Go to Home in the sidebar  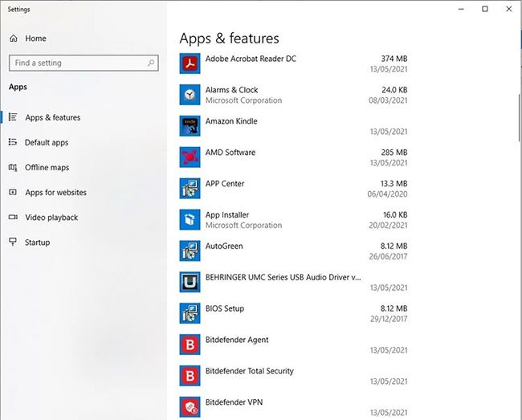(35, 39)
